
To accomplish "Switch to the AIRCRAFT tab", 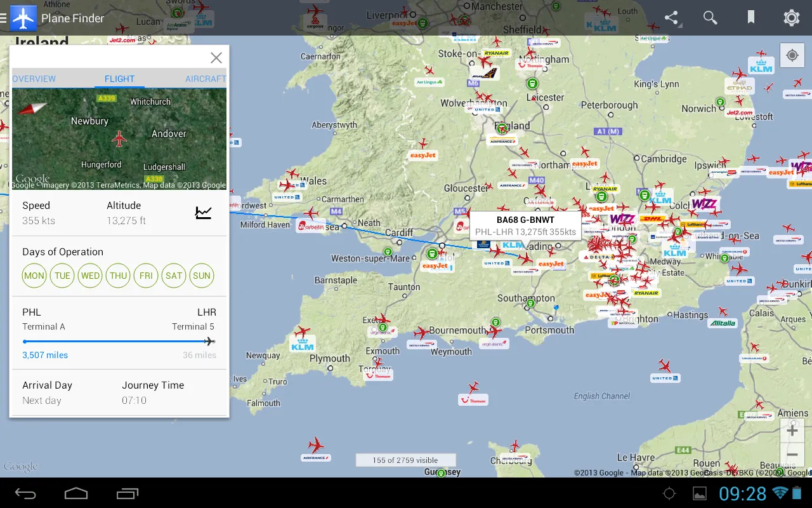I will point(206,79).
